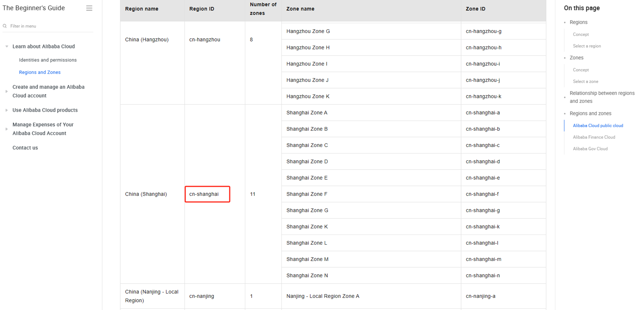Jump to the Alibaba Finance Cloud section
Screen dimensions: 644x310
click(x=594, y=137)
